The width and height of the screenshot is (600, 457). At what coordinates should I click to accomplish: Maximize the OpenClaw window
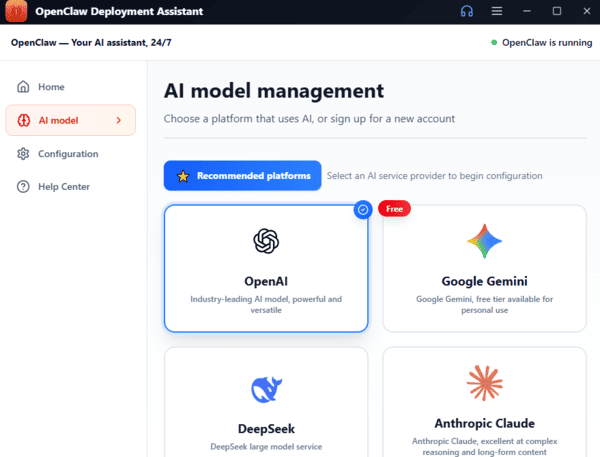(557, 11)
